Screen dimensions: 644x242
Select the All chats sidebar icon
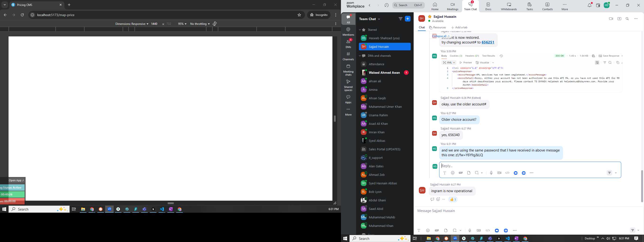tap(348, 19)
